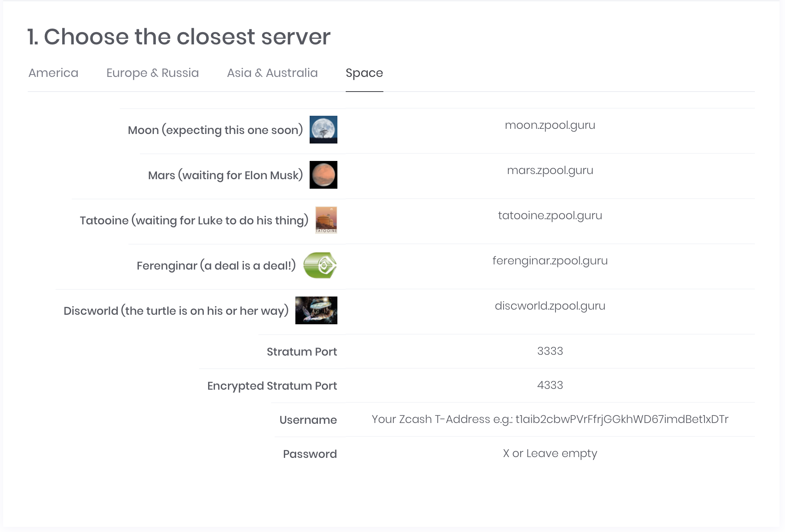Click the Tatooine poster thumbnail
Viewport: 785px width, 532px height.
pos(326,220)
